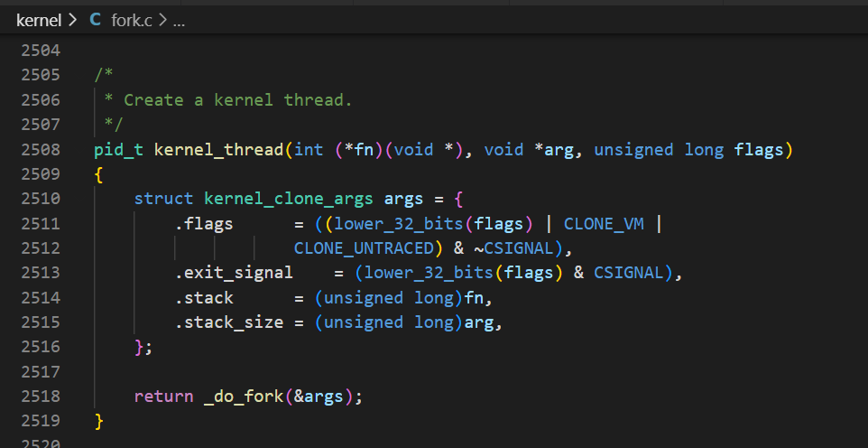868x448 pixels.
Task: Click the CLONE_VM constant
Action: pyautogui.click(x=604, y=223)
